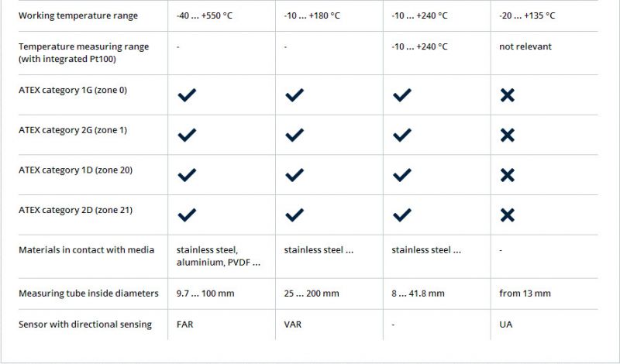Click checkmark for ATEX 1G first column
The image size is (620, 364).
coord(187,95)
